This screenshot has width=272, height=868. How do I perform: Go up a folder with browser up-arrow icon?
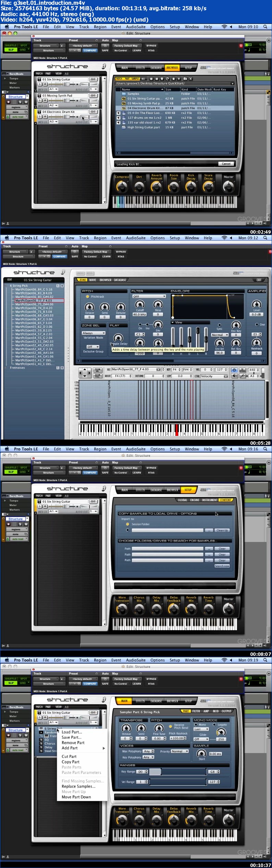pyautogui.click(x=162, y=79)
